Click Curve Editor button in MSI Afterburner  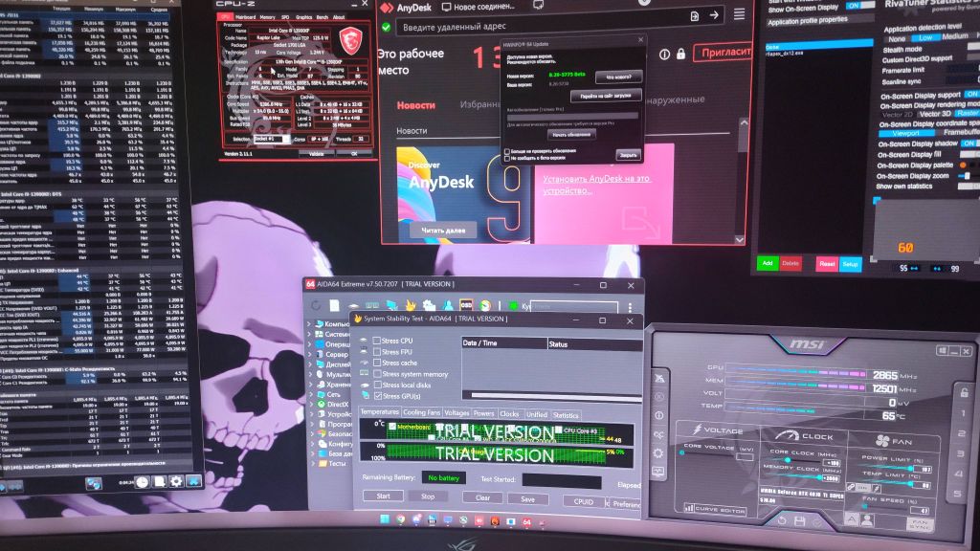tap(716, 509)
